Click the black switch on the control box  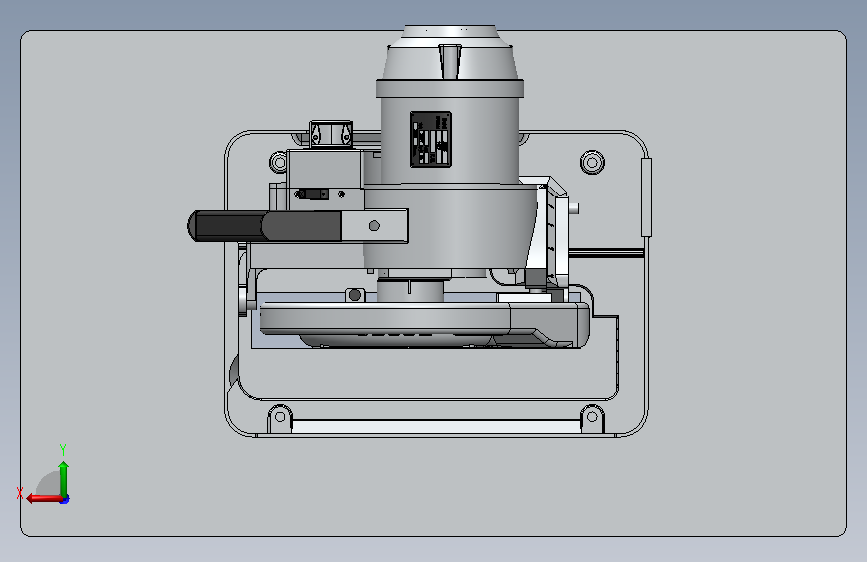(313, 194)
